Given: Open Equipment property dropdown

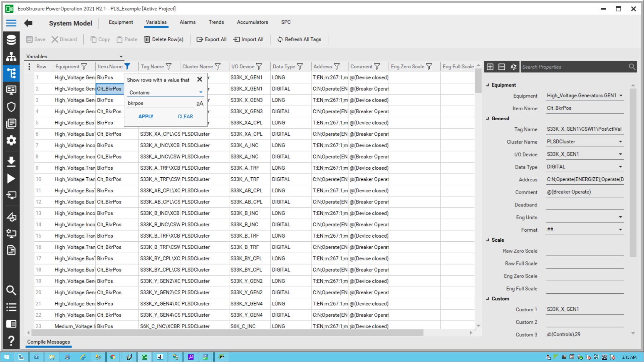Looking at the screenshot, I should [x=621, y=96].
